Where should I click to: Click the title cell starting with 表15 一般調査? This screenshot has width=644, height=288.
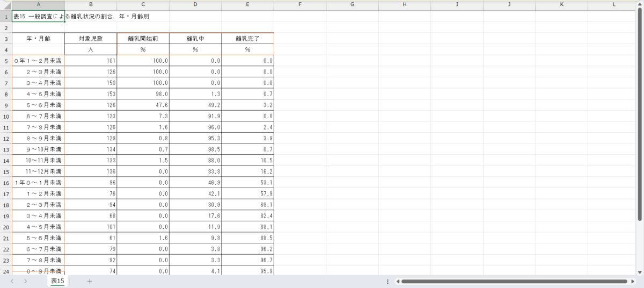click(x=38, y=16)
